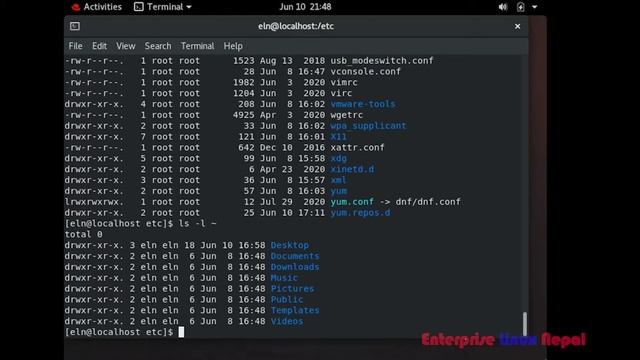
Task: Click the Videos directory name
Action: tap(287, 321)
